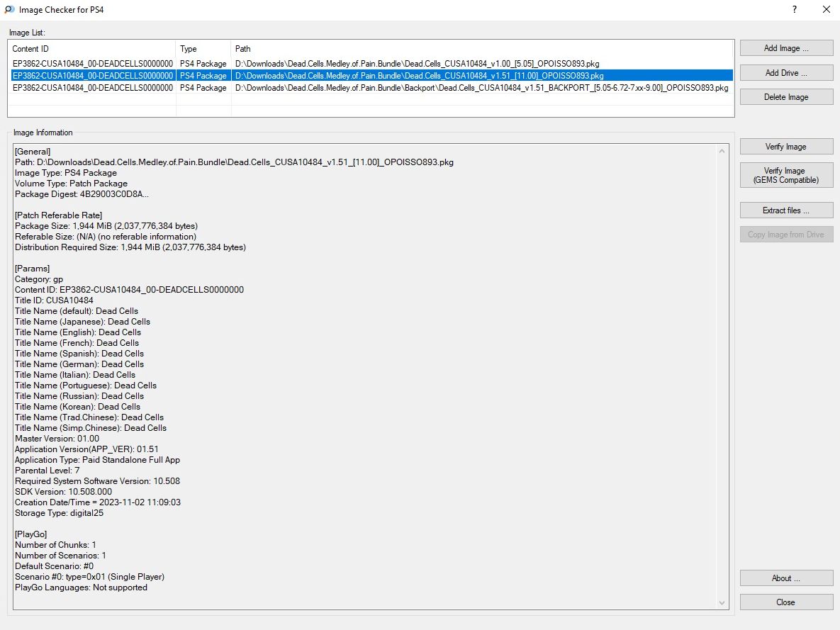Sort list by Type column header
The height and width of the screenshot is (630, 840).
tap(203, 49)
